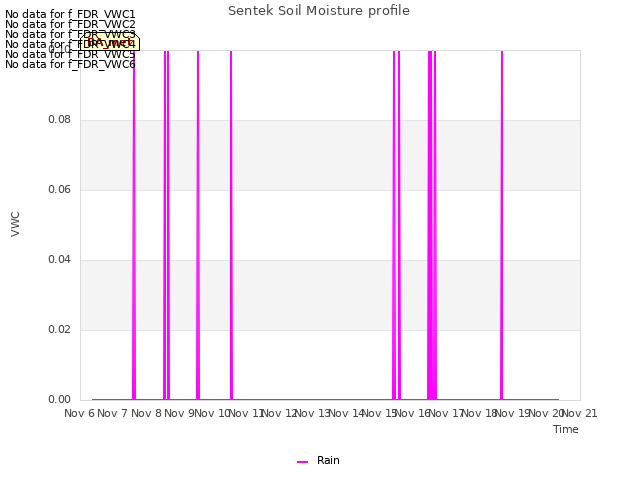Screen dimensions: 640x480
Task: Click the Nov 7 x-axis tick label
Action: pos(113,413)
